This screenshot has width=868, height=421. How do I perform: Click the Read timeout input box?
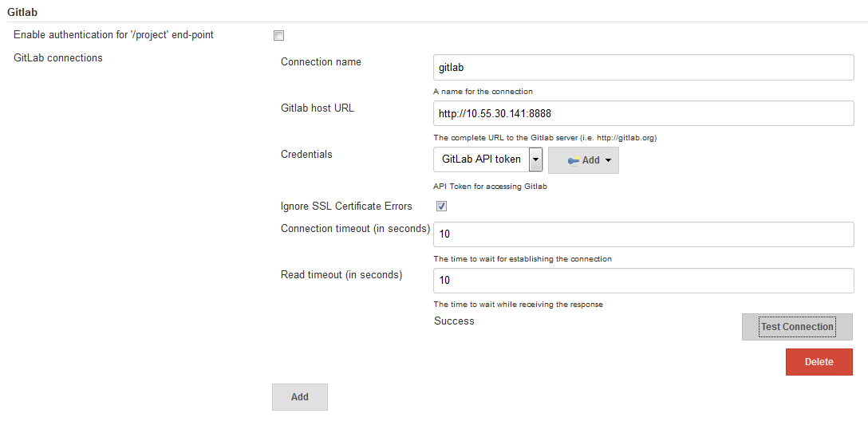click(x=643, y=280)
